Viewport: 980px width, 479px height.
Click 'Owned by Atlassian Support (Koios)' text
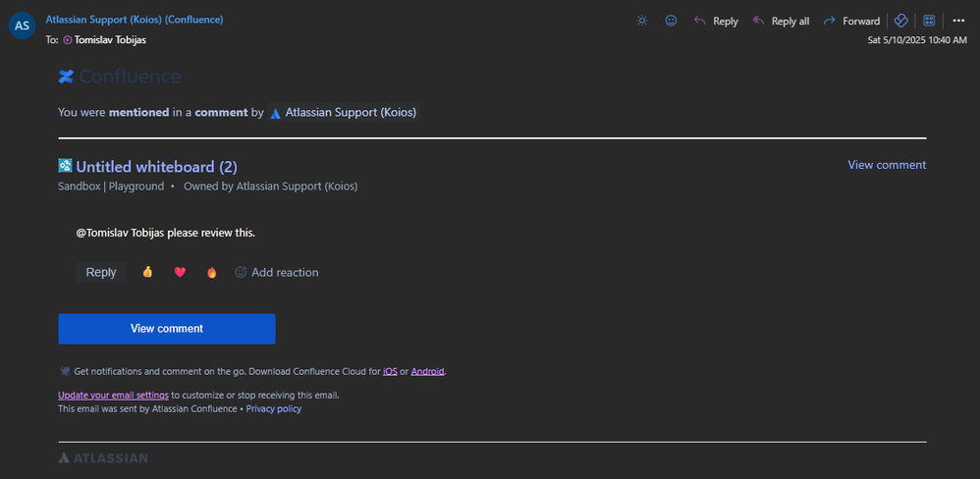click(271, 186)
